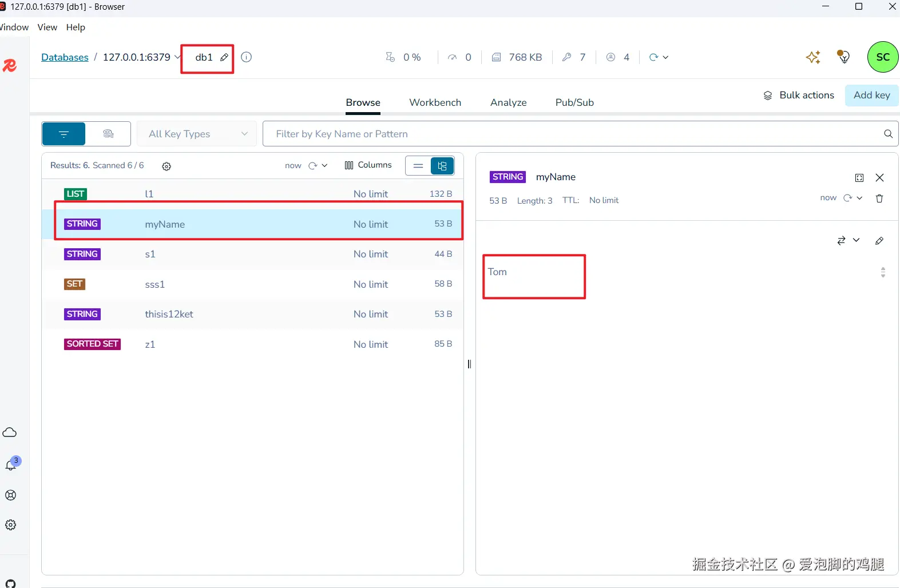Image resolution: width=900 pixels, height=588 pixels.
Task: Open key list settings gear icon
Action: tap(166, 166)
